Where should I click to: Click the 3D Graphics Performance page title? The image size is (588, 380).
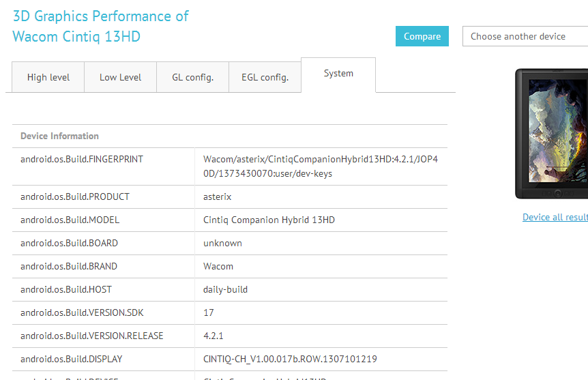100,26
